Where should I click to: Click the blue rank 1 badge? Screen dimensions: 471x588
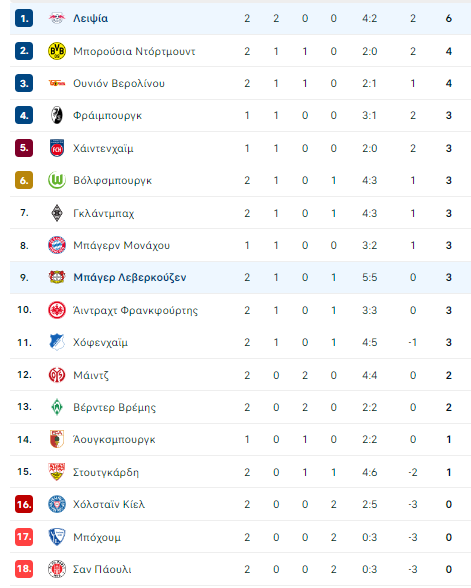[24, 18]
